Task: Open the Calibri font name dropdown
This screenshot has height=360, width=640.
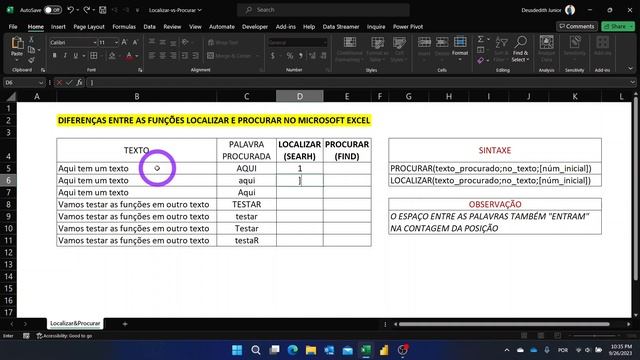Action: click(x=95, y=42)
